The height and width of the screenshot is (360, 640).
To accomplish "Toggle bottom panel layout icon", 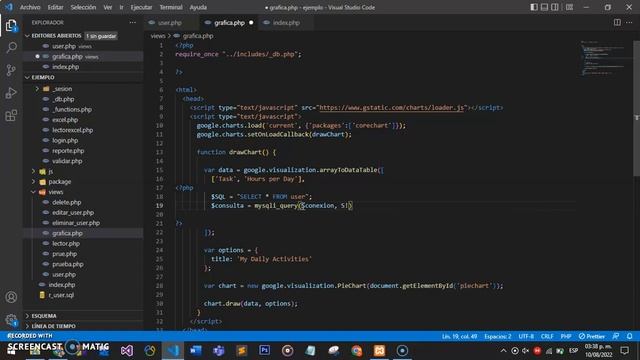I will [544, 7].
